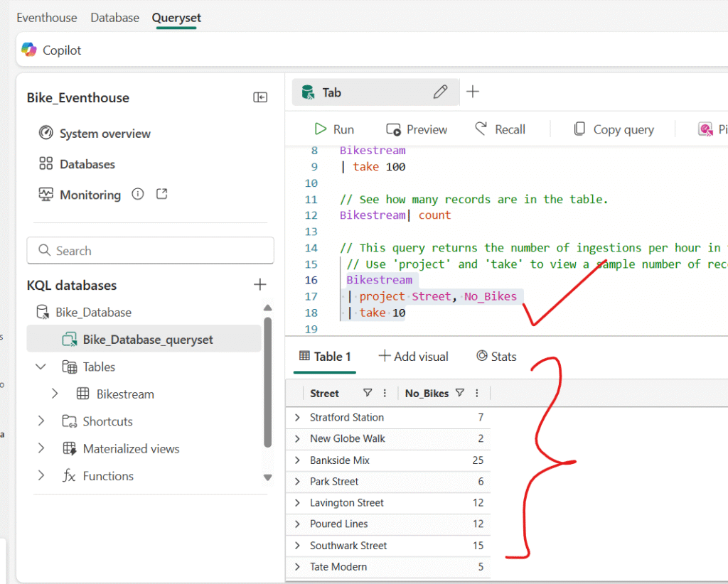Click the "Bikestream| count" query line
This screenshot has width=728, height=584.
(395, 215)
